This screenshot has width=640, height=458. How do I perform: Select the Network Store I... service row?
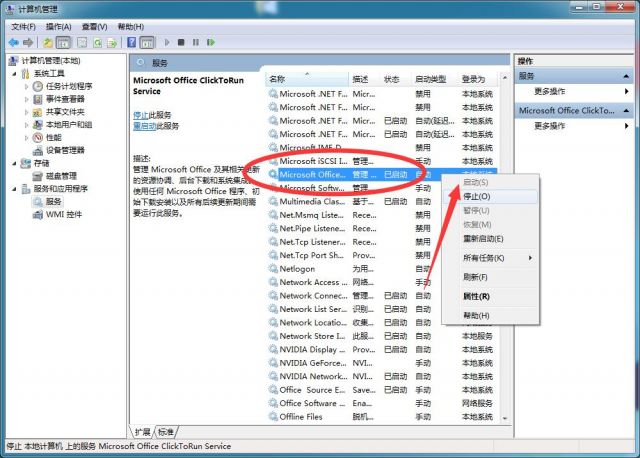pyautogui.click(x=382, y=336)
